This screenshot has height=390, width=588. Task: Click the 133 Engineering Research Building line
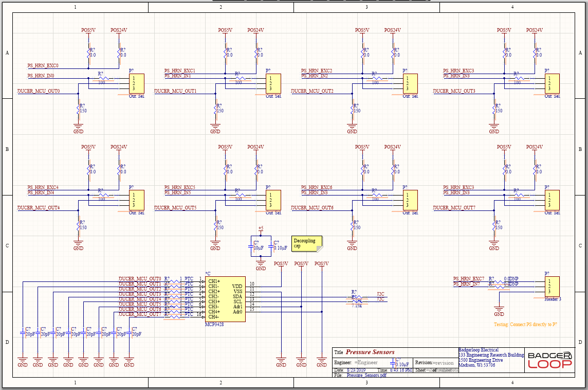pyautogui.click(x=491, y=354)
